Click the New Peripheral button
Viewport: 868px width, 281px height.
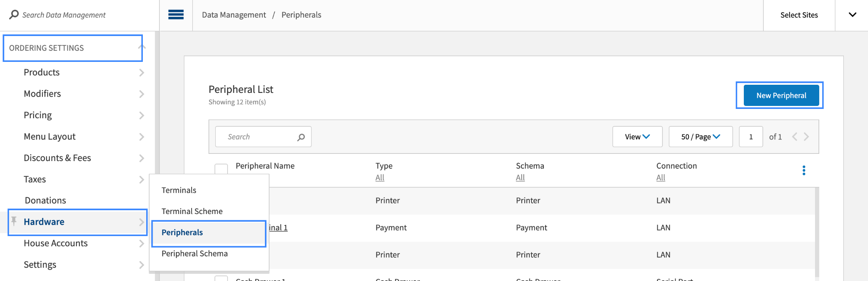point(781,95)
